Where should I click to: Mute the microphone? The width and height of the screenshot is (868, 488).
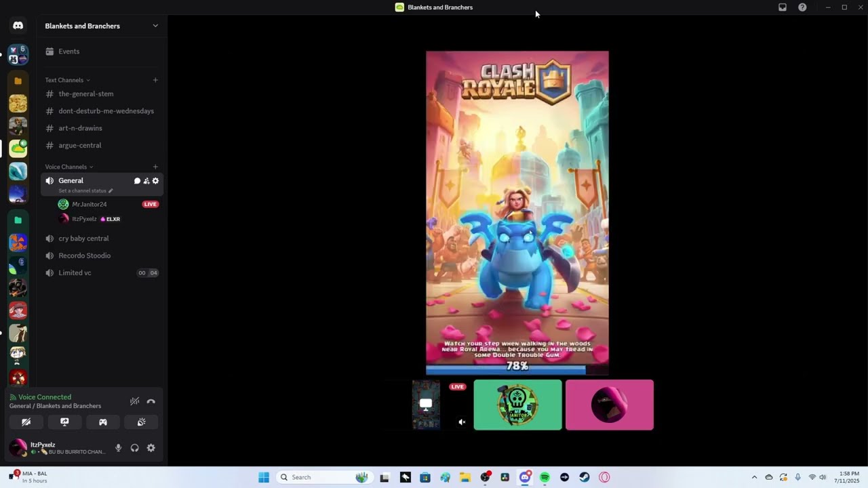point(118,448)
